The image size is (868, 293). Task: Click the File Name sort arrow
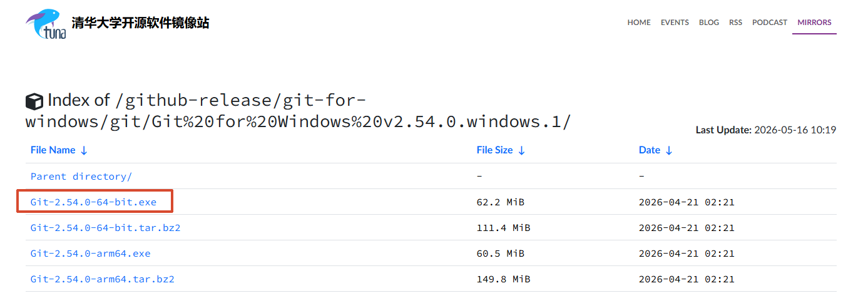click(84, 150)
